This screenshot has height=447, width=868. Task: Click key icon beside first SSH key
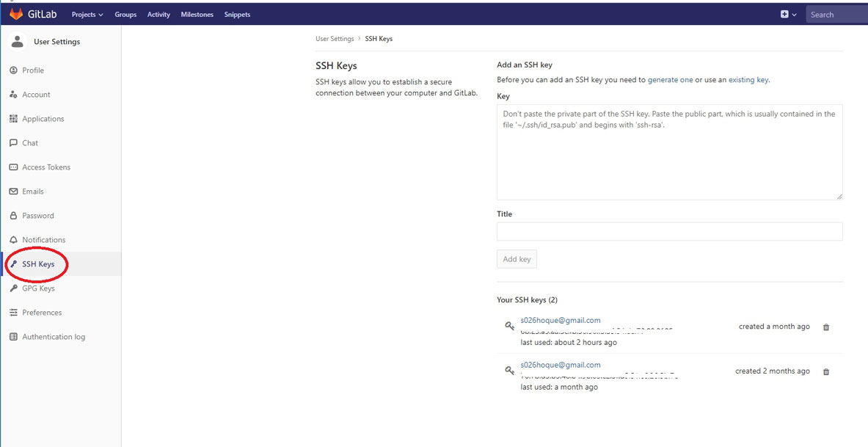tap(510, 326)
